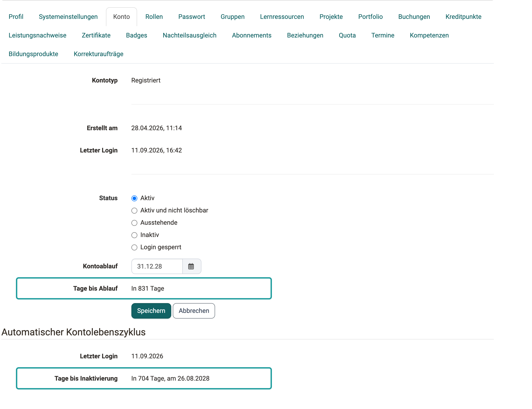Save changes with the Speichern button
This screenshot has height=409, width=532.
click(151, 311)
